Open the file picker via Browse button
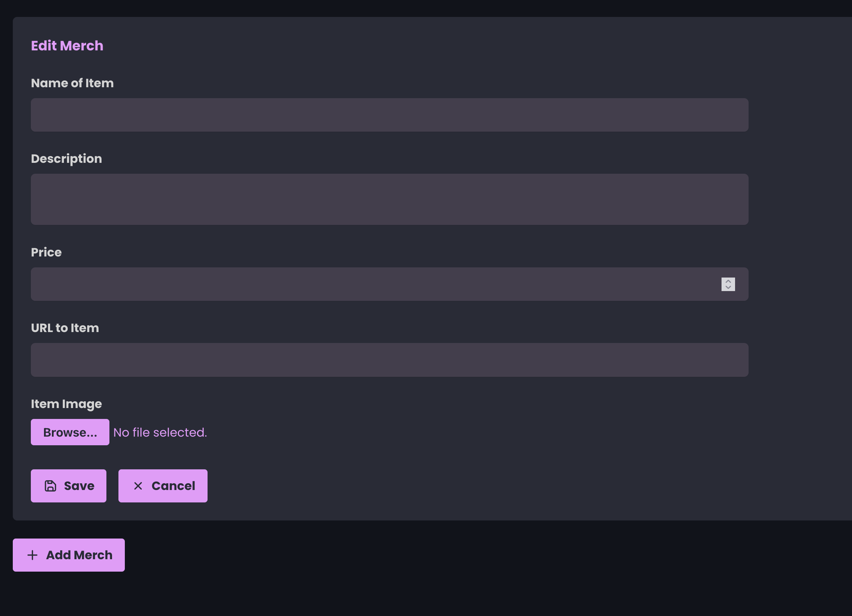Image resolution: width=852 pixels, height=616 pixels. (x=70, y=432)
